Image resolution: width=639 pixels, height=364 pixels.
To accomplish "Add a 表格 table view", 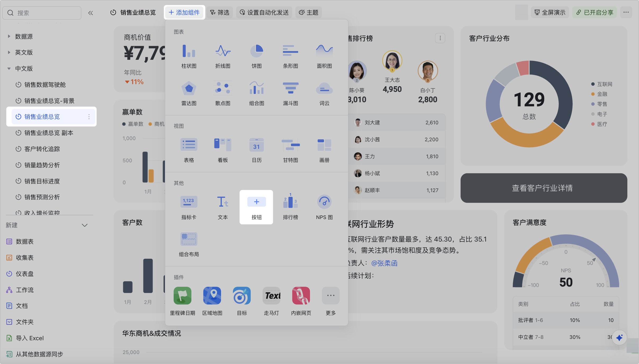I will [x=189, y=151].
